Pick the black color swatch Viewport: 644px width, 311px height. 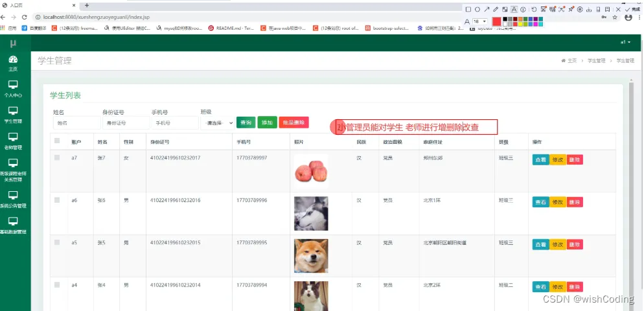(x=505, y=19)
